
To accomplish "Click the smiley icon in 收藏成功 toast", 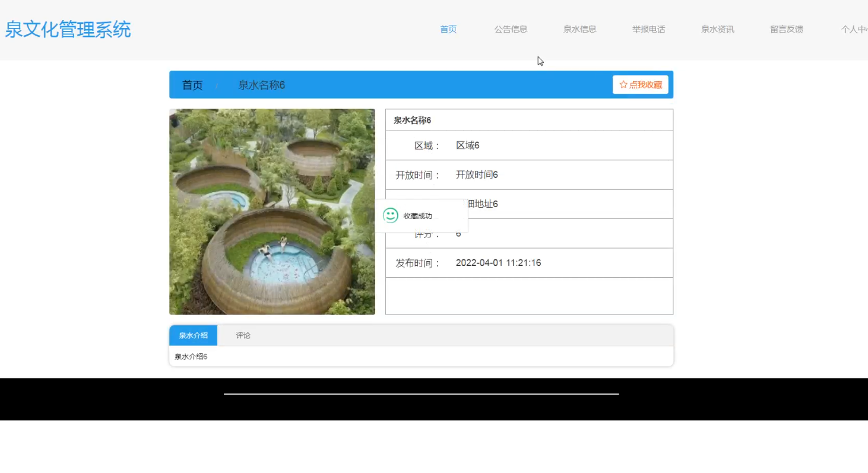I will (391, 215).
